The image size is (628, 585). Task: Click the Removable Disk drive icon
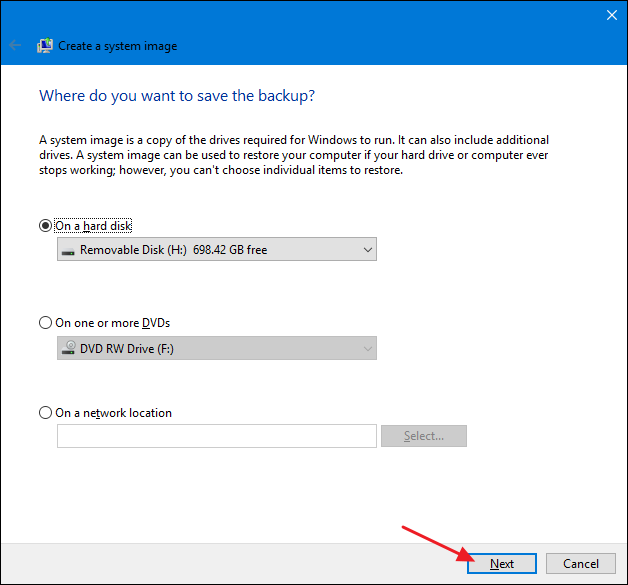[68, 250]
